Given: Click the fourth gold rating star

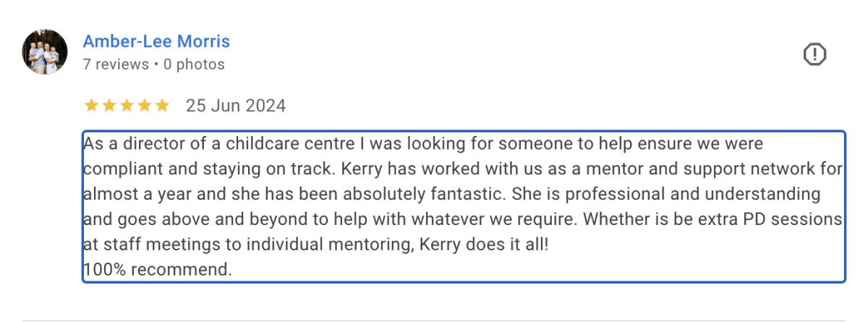Looking at the screenshot, I should [x=145, y=106].
